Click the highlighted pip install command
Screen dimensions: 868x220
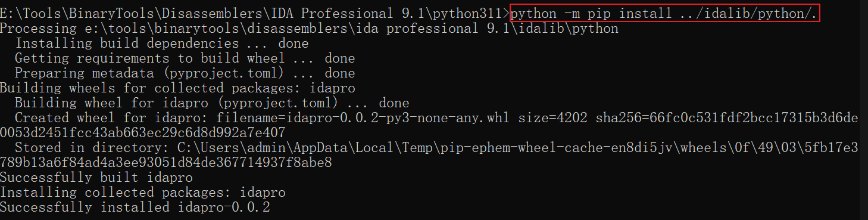tap(664, 13)
